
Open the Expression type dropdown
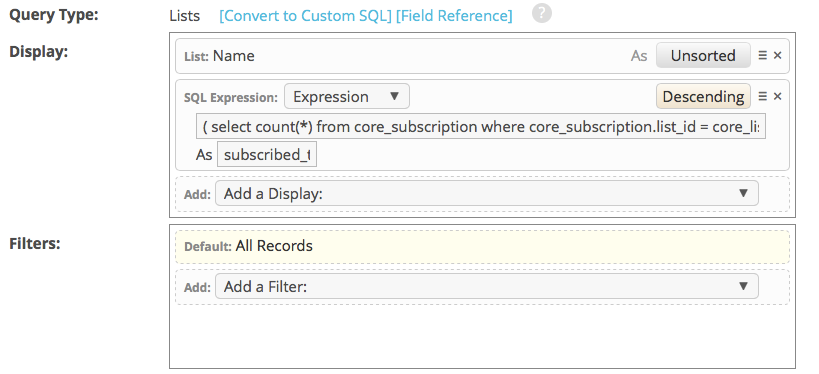tap(346, 97)
